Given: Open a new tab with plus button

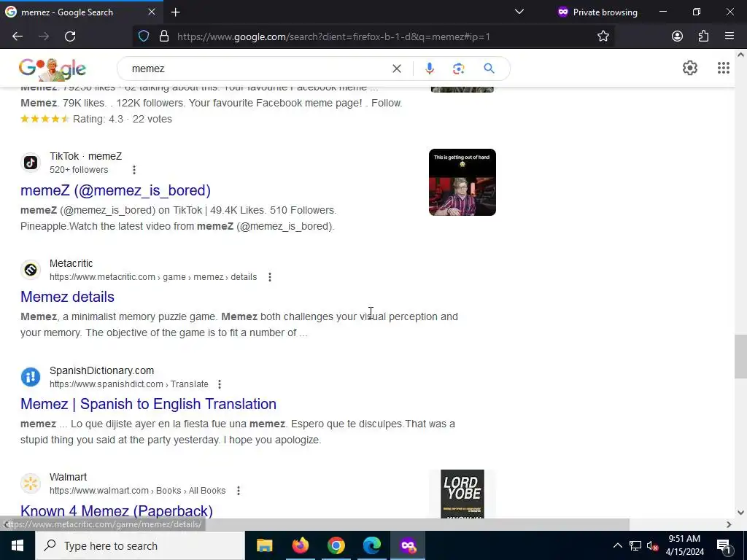Looking at the screenshot, I should click(175, 12).
